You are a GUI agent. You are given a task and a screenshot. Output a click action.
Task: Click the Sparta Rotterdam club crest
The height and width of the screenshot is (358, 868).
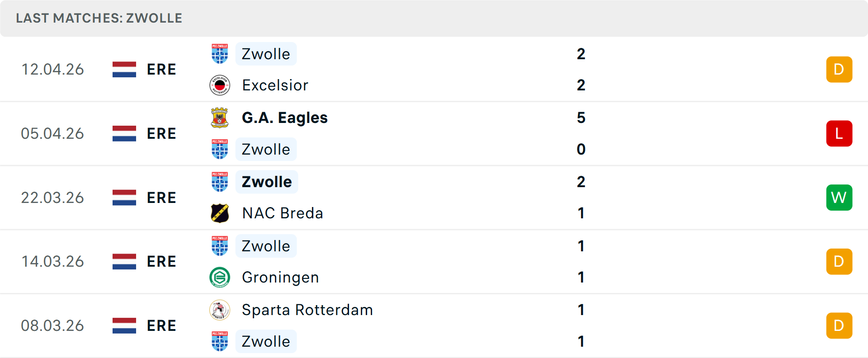point(220,310)
